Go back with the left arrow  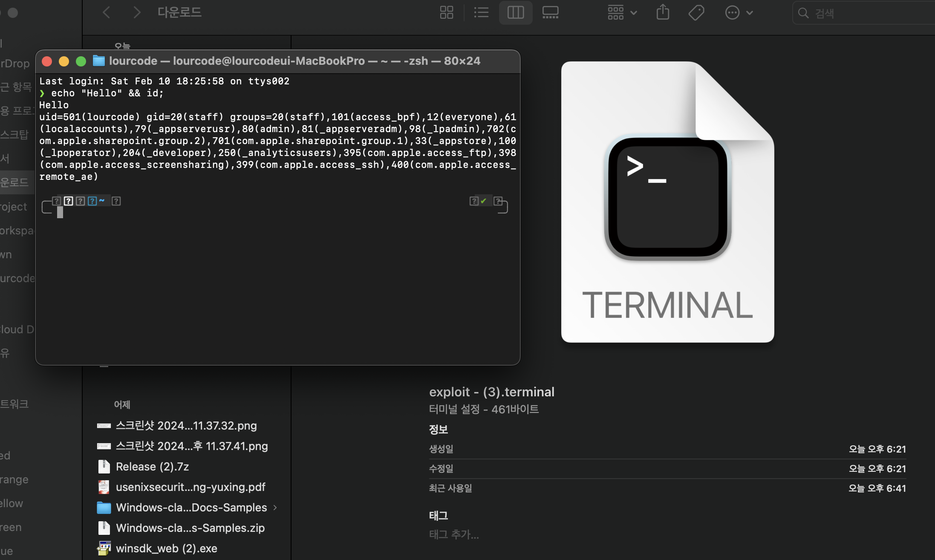point(107,12)
